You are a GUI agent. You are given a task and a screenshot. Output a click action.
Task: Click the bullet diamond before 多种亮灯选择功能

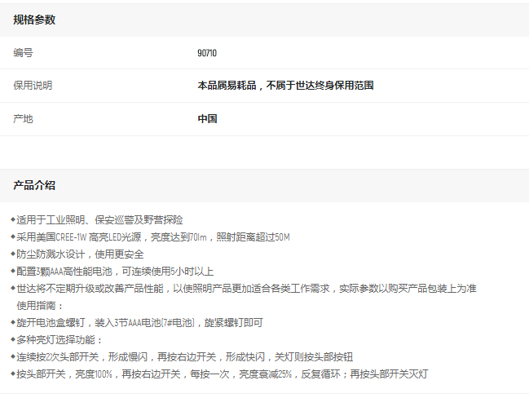[13, 340]
